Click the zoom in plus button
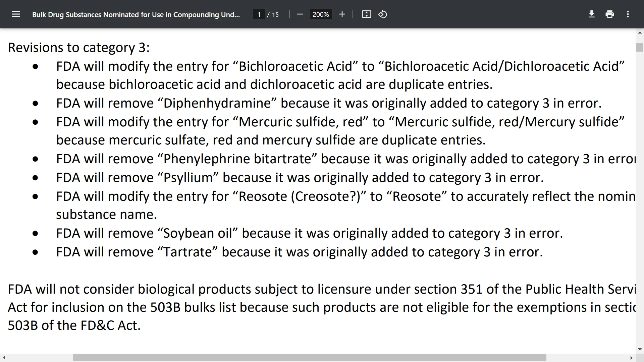The width and height of the screenshot is (644, 362). coord(342,14)
